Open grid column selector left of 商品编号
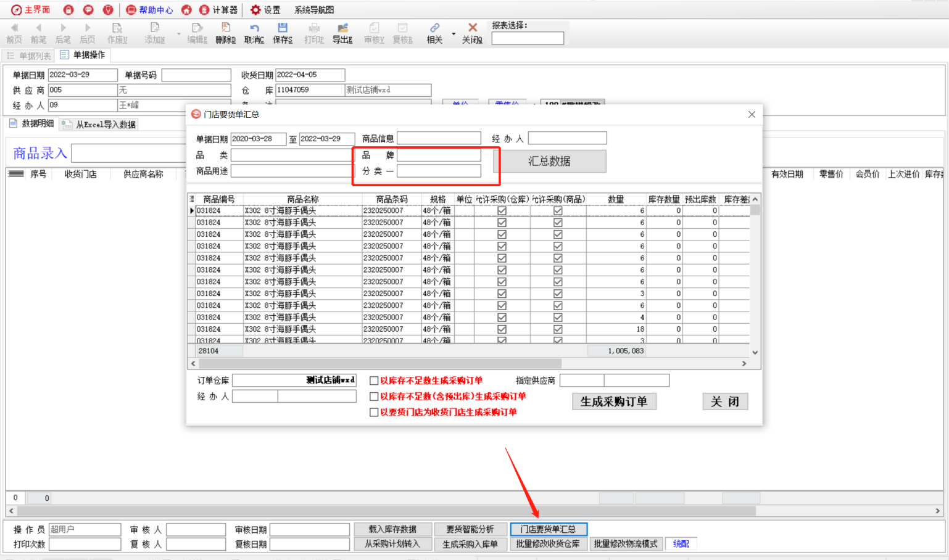The height and width of the screenshot is (560, 949). 192,199
